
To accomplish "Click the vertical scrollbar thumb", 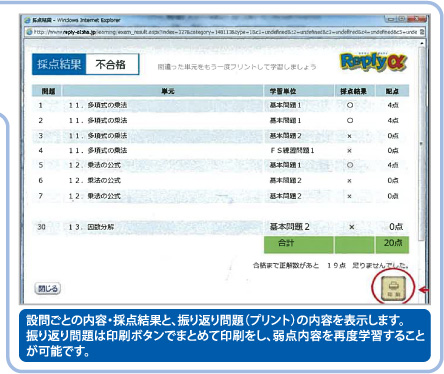I will click(421, 143).
